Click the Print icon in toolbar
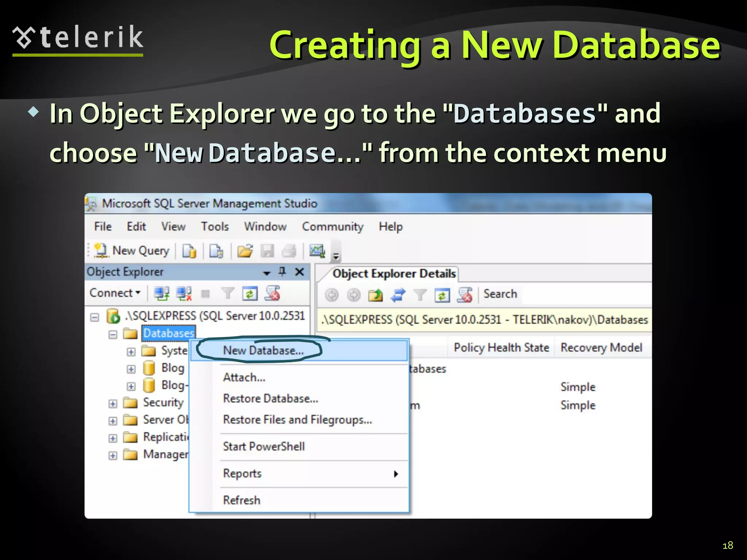This screenshot has width=747, height=560. (289, 251)
